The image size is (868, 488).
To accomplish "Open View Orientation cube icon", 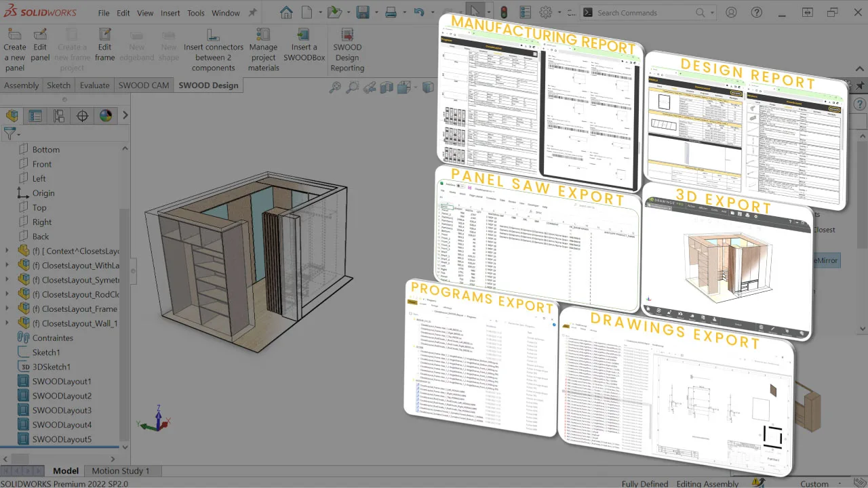I will point(404,87).
